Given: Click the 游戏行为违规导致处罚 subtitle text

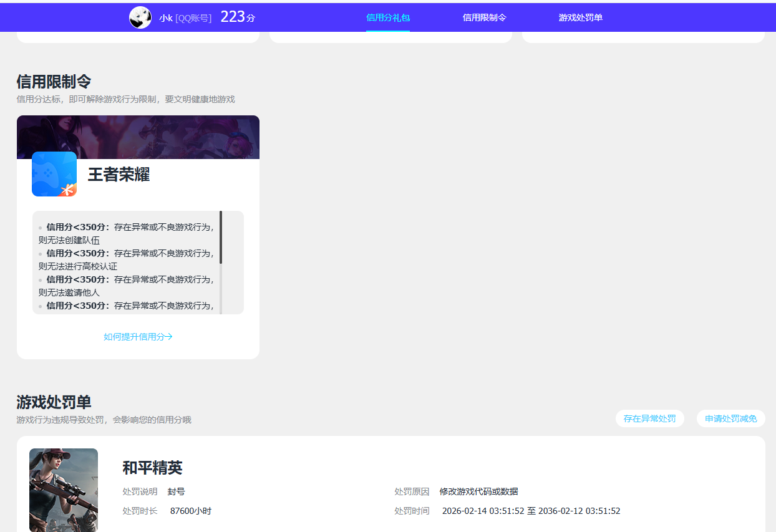Looking at the screenshot, I should click(104, 420).
